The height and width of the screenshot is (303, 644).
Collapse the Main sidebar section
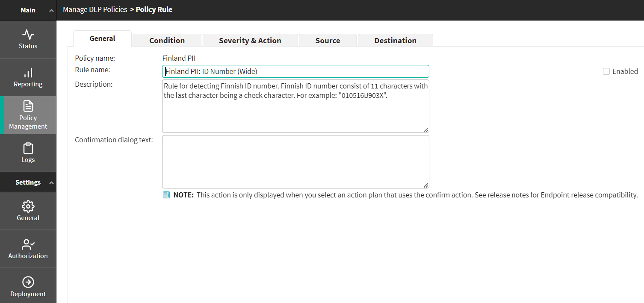point(51,10)
